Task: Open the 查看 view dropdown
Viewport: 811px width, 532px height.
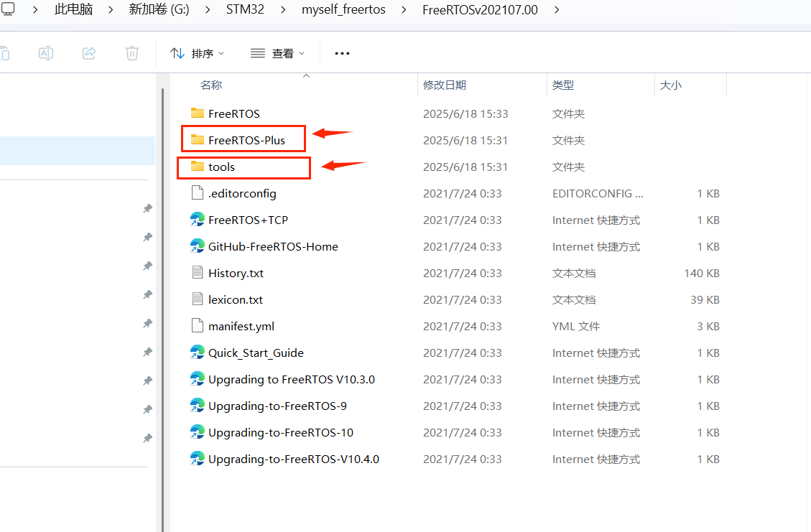Action: 278,53
